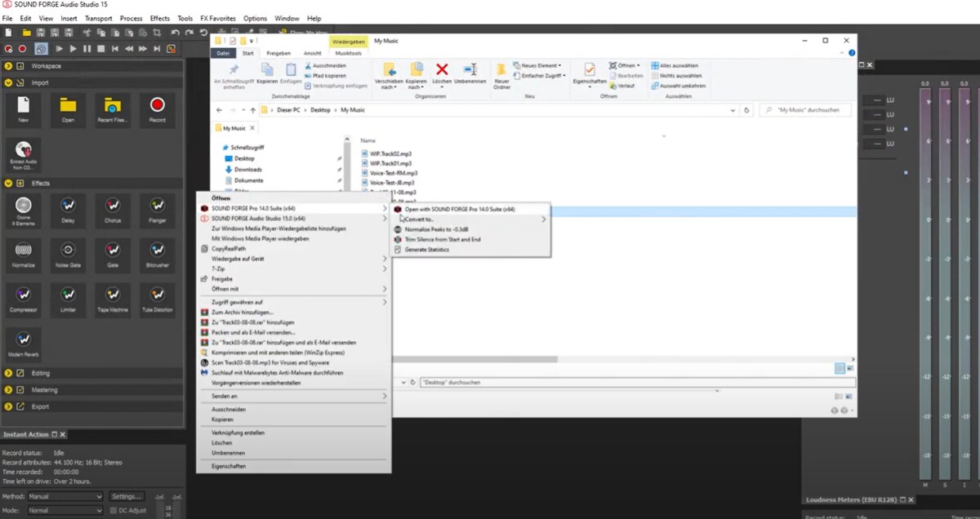Switch to the Ansicht ribbon tab
Image resolution: width=980 pixels, height=519 pixels.
(313, 53)
